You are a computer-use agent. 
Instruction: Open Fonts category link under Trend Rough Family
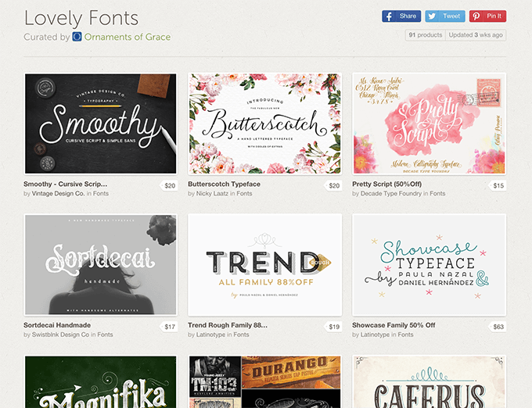click(241, 335)
